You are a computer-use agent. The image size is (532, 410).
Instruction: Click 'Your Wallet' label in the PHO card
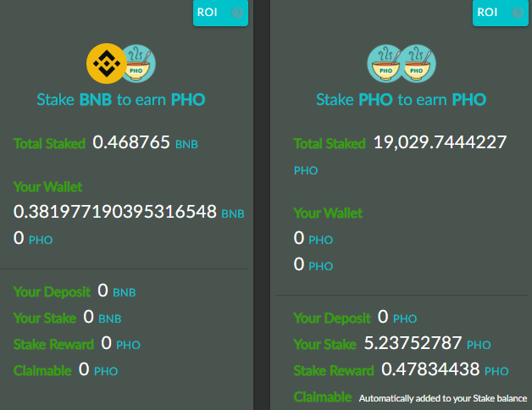[328, 213]
